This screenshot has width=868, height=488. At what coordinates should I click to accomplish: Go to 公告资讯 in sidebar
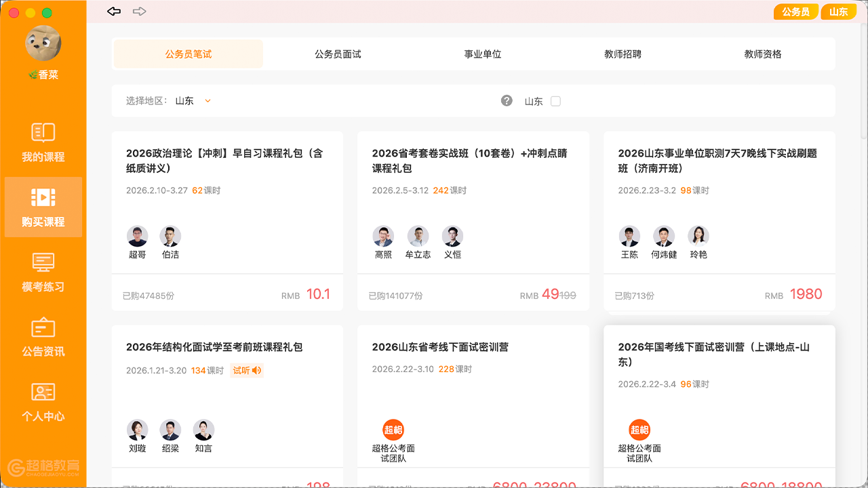coord(43,337)
